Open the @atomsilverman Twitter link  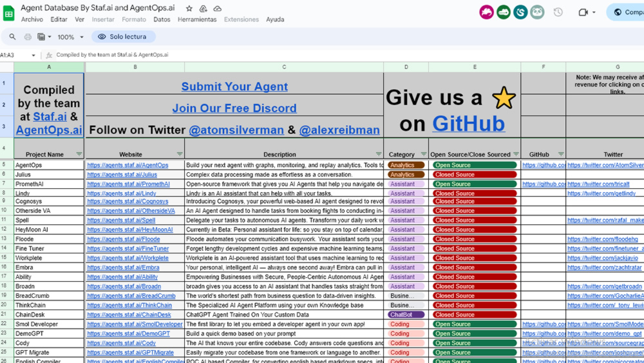(236, 130)
